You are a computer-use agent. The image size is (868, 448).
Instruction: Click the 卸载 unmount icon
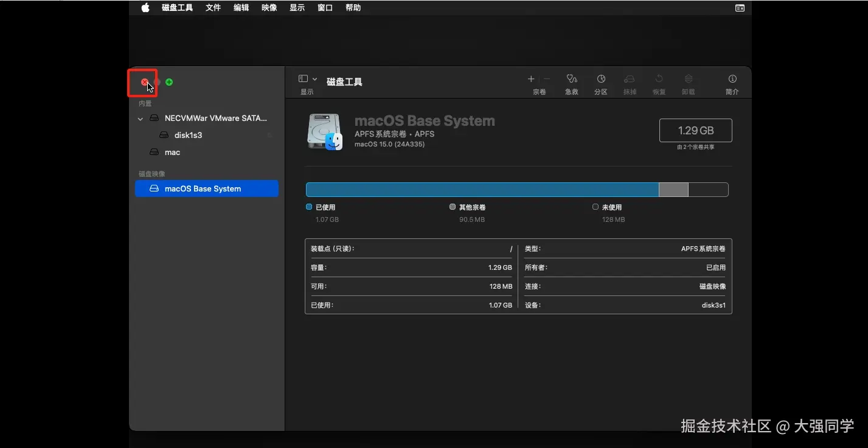tap(688, 79)
